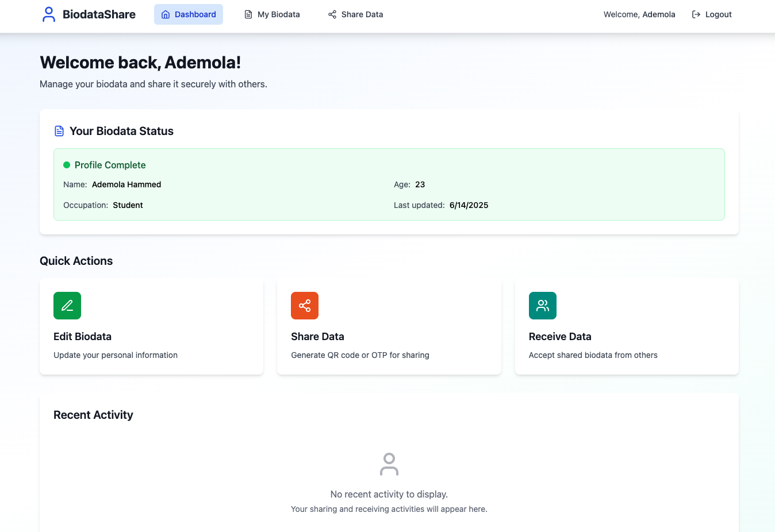This screenshot has height=532, width=775.
Task: Click 'Update your personal information' description
Action: pos(116,355)
